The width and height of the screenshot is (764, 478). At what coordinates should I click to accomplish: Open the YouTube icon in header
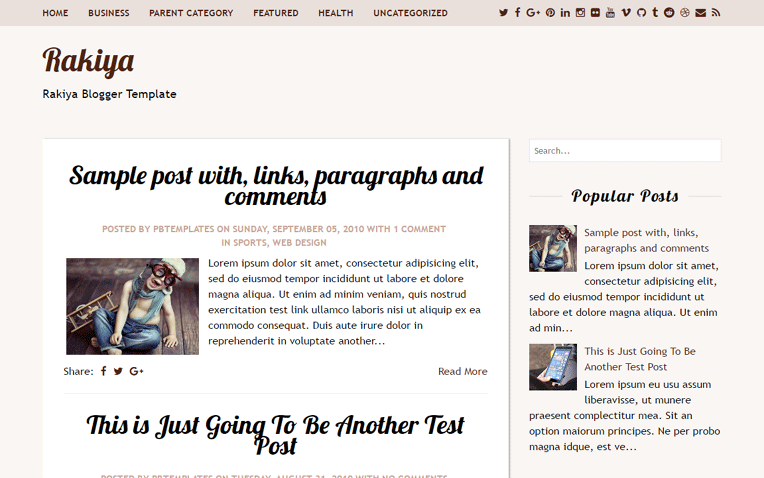coord(611,13)
